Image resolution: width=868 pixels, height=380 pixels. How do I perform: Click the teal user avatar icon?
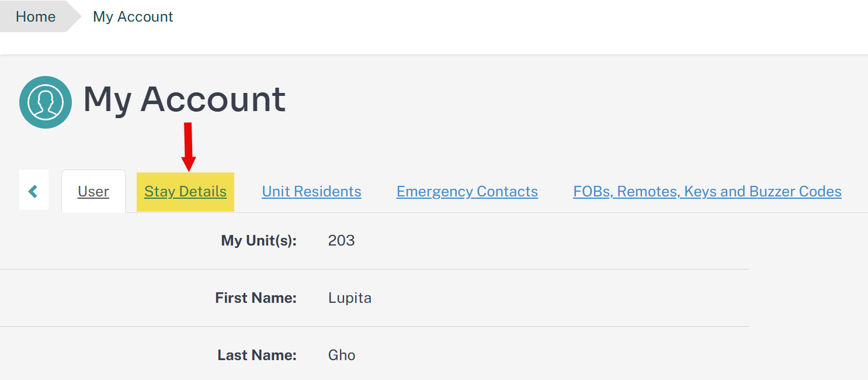pos(46,102)
